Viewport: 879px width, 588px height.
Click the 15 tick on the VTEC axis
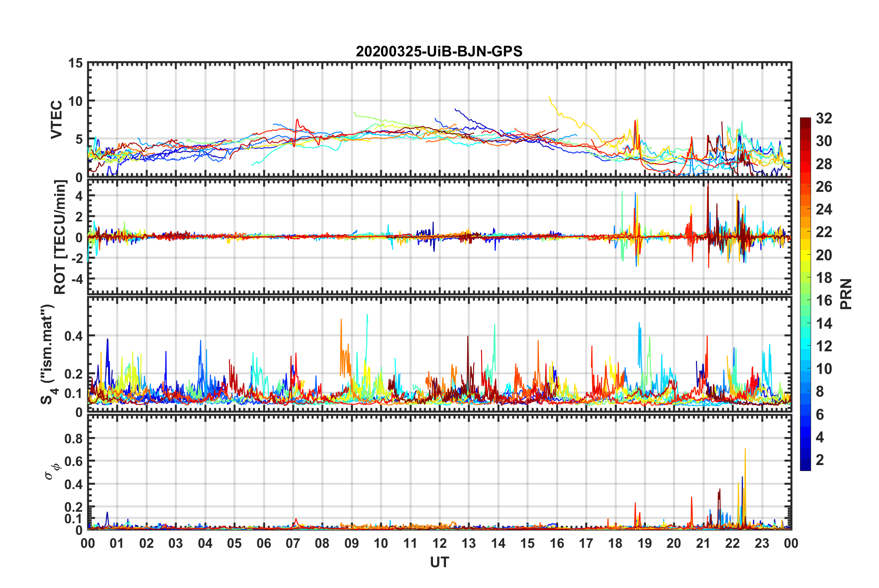point(75,63)
